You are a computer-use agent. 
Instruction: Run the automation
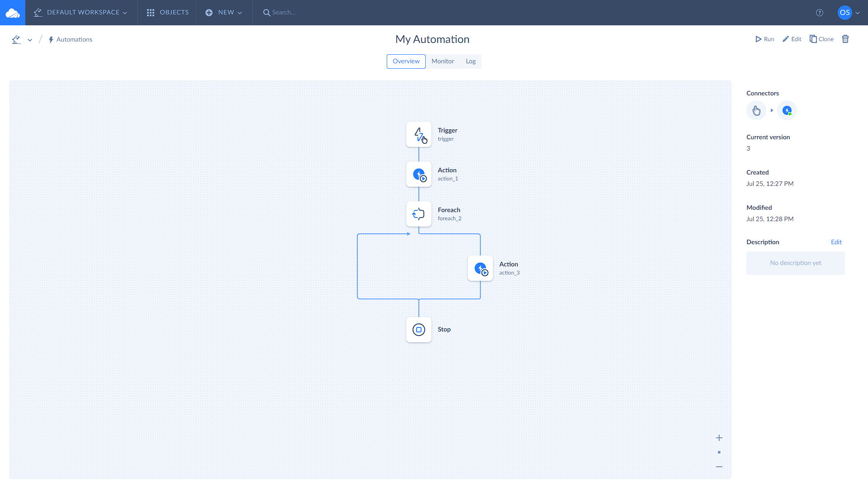(764, 39)
